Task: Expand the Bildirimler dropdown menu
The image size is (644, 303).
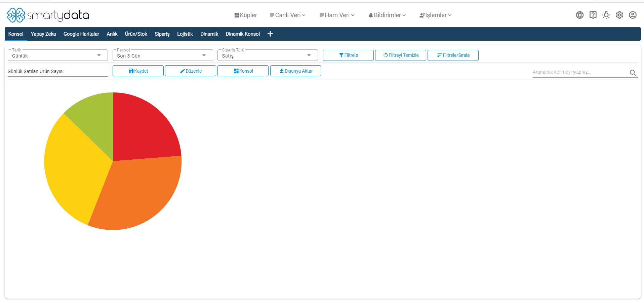Action: pyautogui.click(x=387, y=15)
